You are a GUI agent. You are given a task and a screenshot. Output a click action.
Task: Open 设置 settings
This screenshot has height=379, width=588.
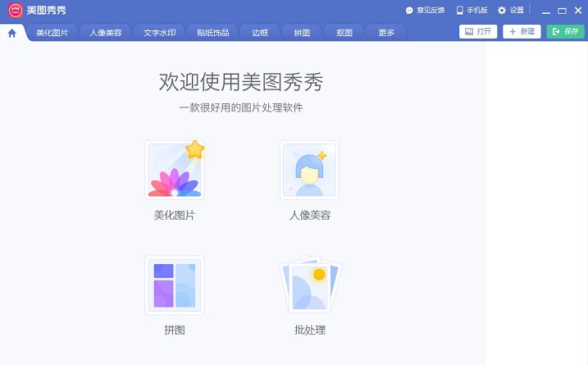511,10
